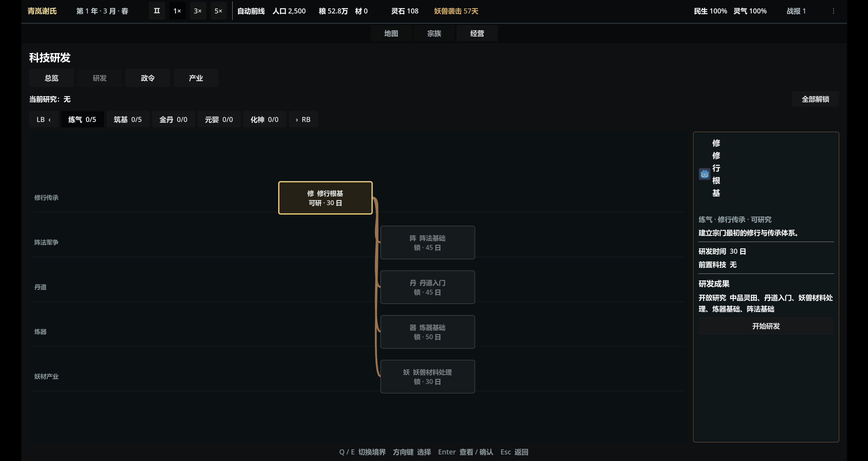This screenshot has width=868, height=461.
Task: Open the 总览 overview sub-tab
Action: point(52,78)
